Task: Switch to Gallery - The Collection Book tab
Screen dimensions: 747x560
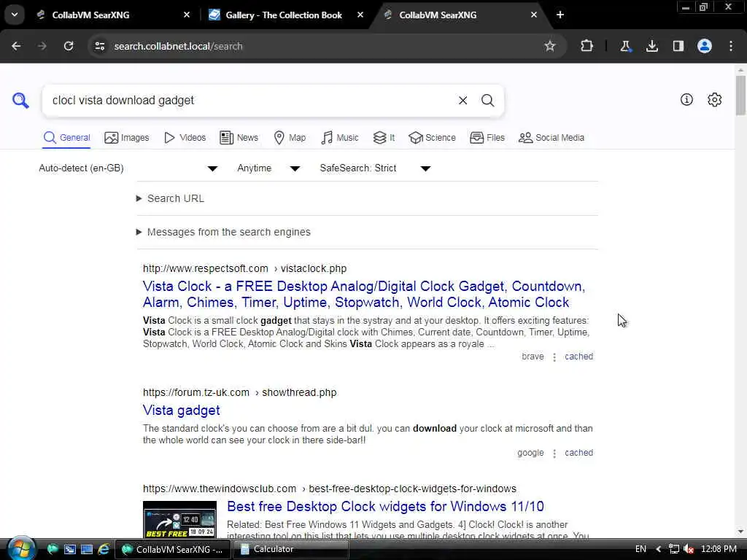Action: coord(284,15)
